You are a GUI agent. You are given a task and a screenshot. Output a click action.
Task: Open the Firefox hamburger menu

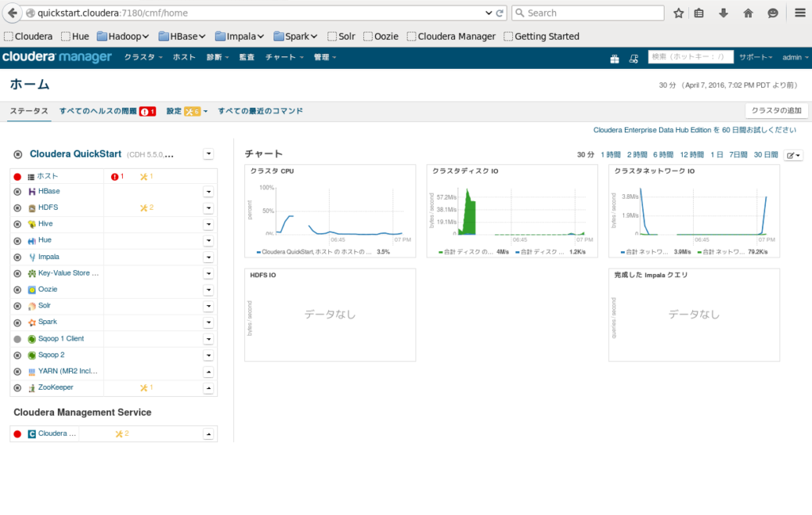[800, 13]
